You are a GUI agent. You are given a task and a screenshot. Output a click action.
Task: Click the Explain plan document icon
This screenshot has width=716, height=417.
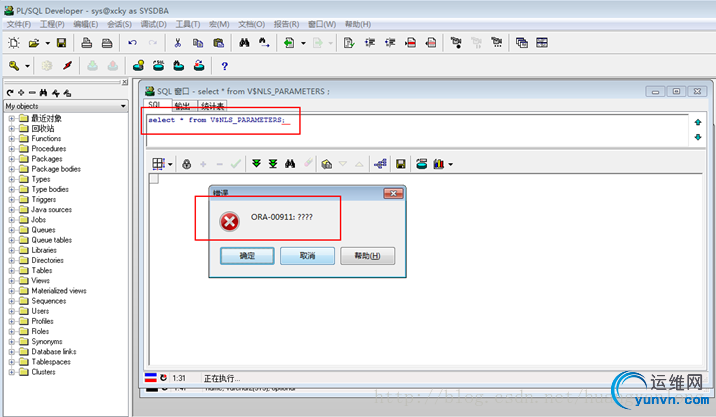[349, 43]
